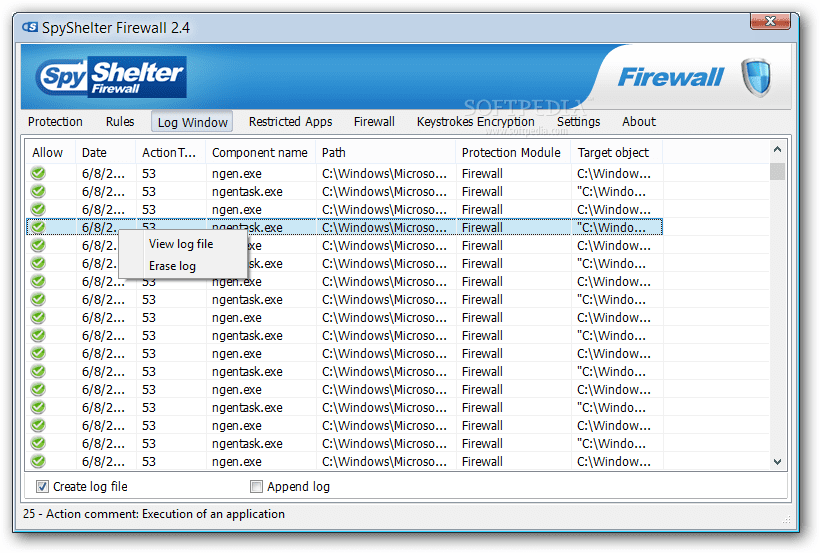Open the Restricted Apps tab
This screenshot has height=553, width=820.
point(290,122)
